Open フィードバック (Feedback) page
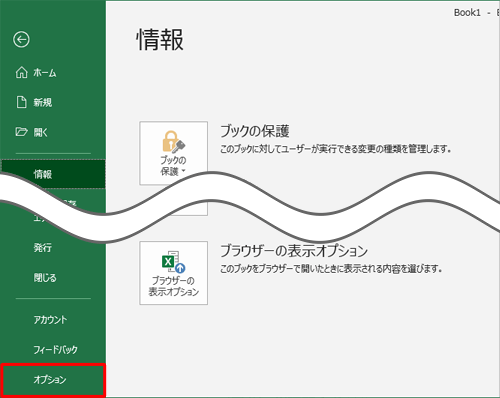Screen dimensions: 500x398 [55, 350]
